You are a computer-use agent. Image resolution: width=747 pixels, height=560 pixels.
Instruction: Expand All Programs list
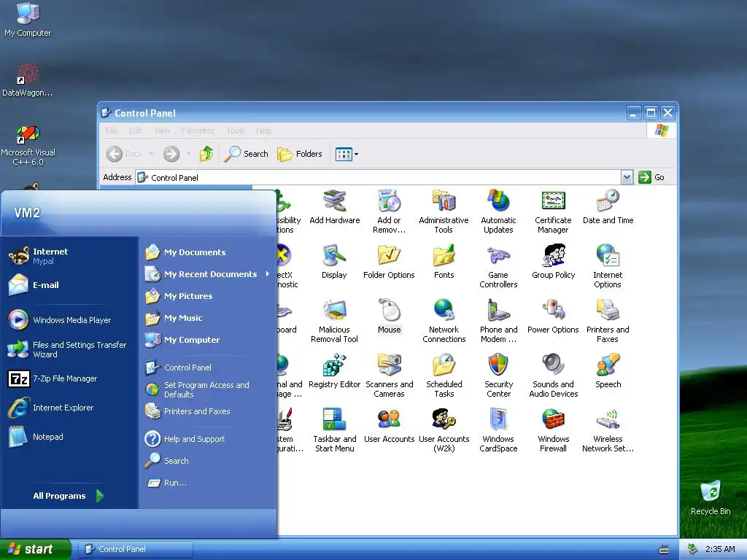68,496
